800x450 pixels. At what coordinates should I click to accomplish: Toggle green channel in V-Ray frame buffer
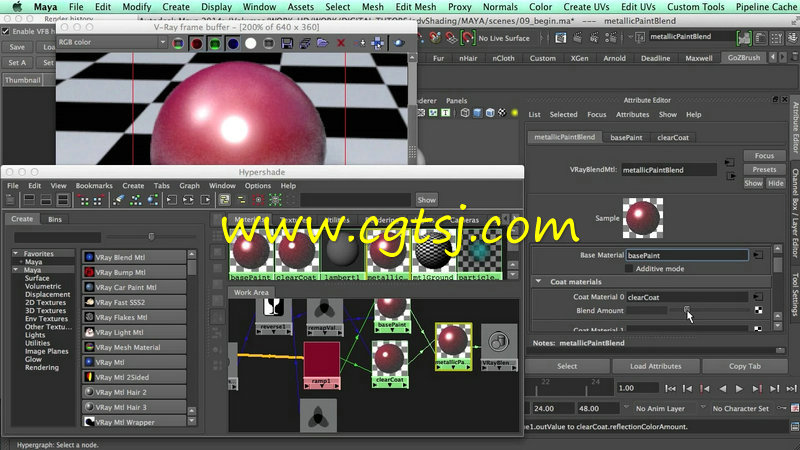pos(215,43)
